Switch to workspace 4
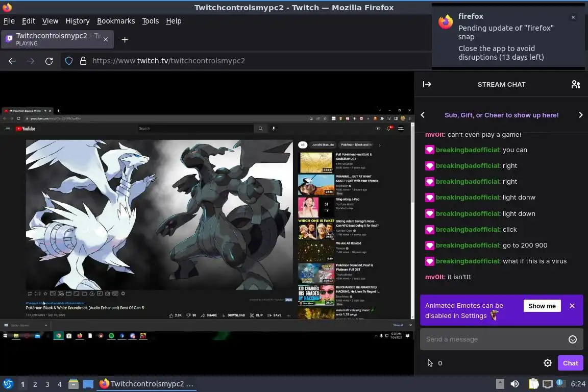This screenshot has width=588, height=392. pos(60,384)
